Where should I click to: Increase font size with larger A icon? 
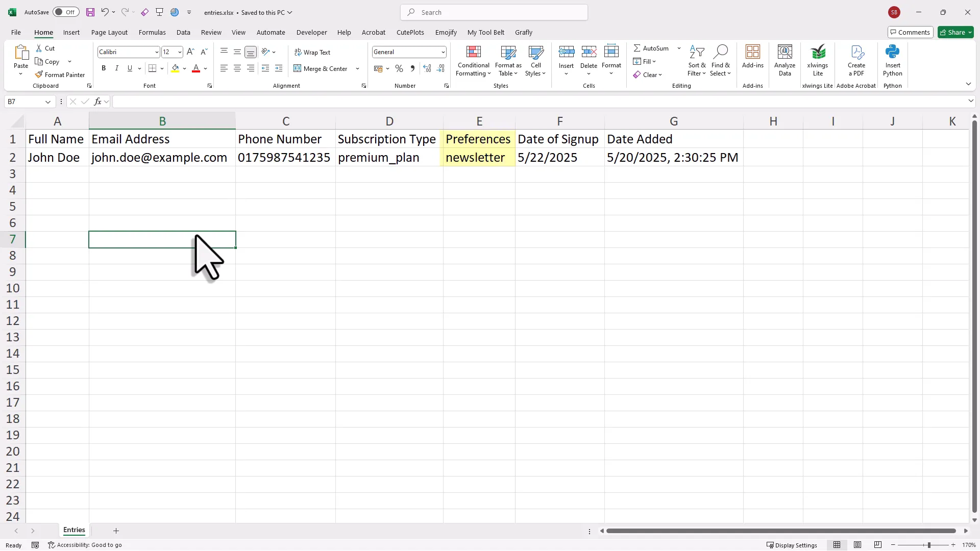point(190,52)
